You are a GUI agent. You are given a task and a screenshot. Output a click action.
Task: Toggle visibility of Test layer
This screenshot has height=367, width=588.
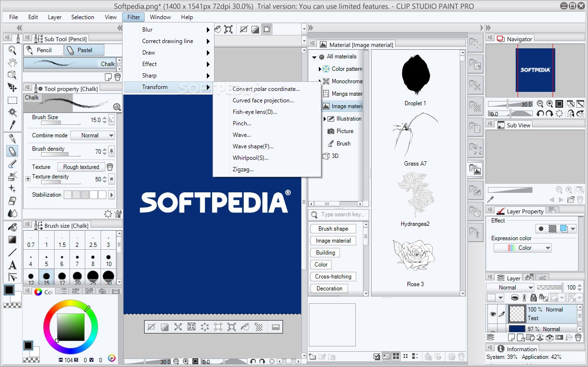492,314
